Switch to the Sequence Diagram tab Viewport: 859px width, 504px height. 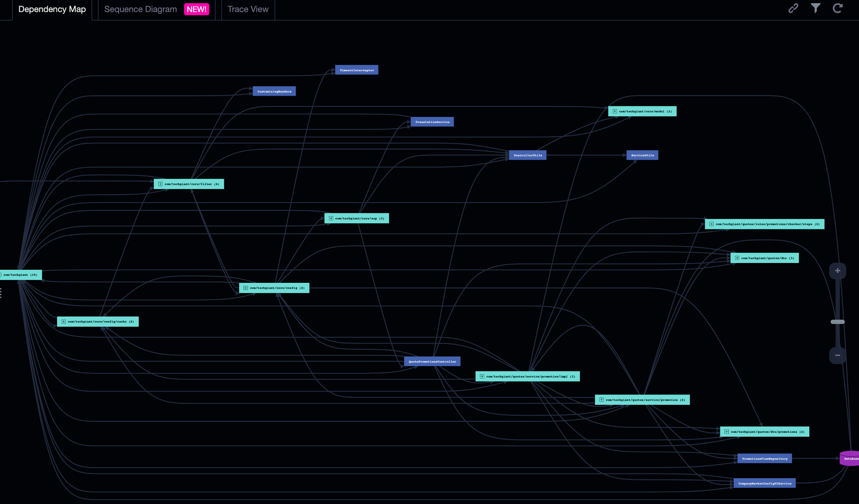tap(140, 9)
